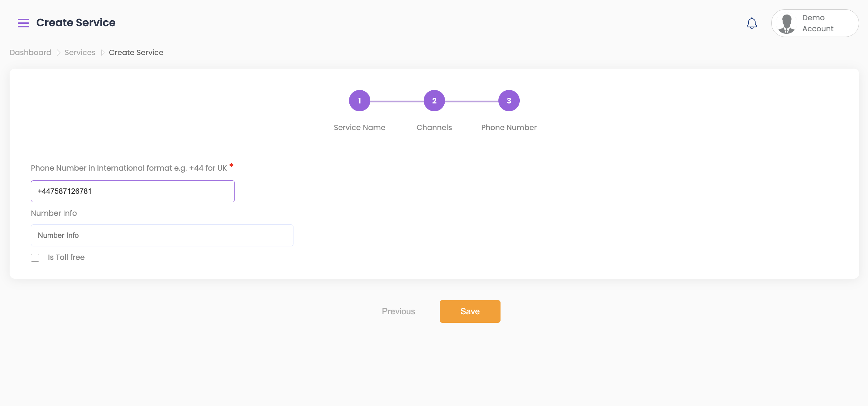Select the Channels step label
The height and width of the screenshot is (406, 868).
[x=434, y=128]
